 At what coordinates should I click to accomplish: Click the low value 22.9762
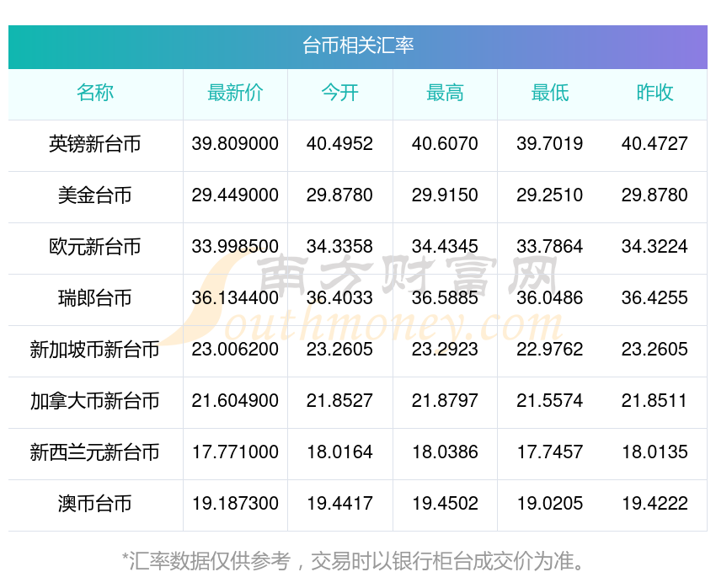550,350
